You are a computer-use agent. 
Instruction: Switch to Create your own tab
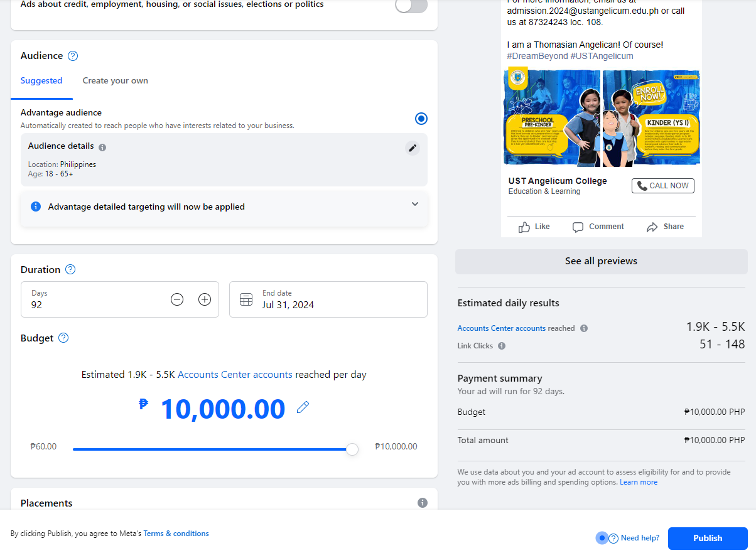116,81
